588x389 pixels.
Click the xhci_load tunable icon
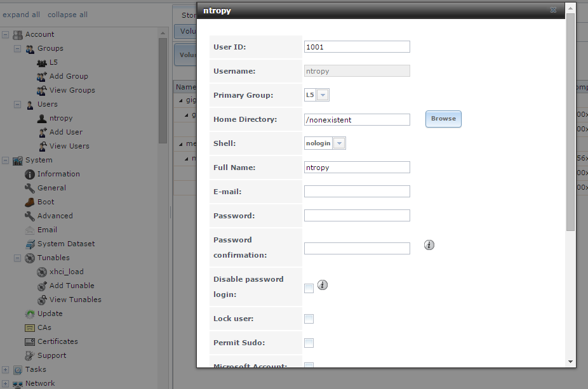42,272
